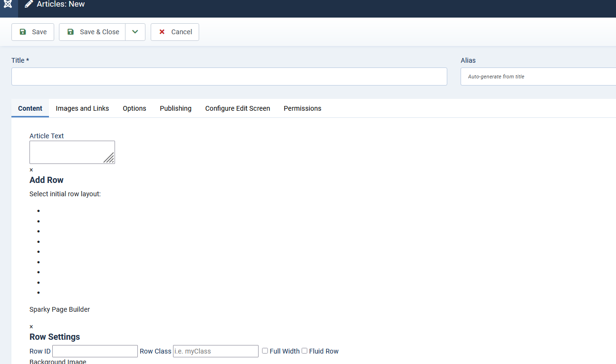Click the Alias input field
This screenshot has height=364, width=616.
(538, 77)
